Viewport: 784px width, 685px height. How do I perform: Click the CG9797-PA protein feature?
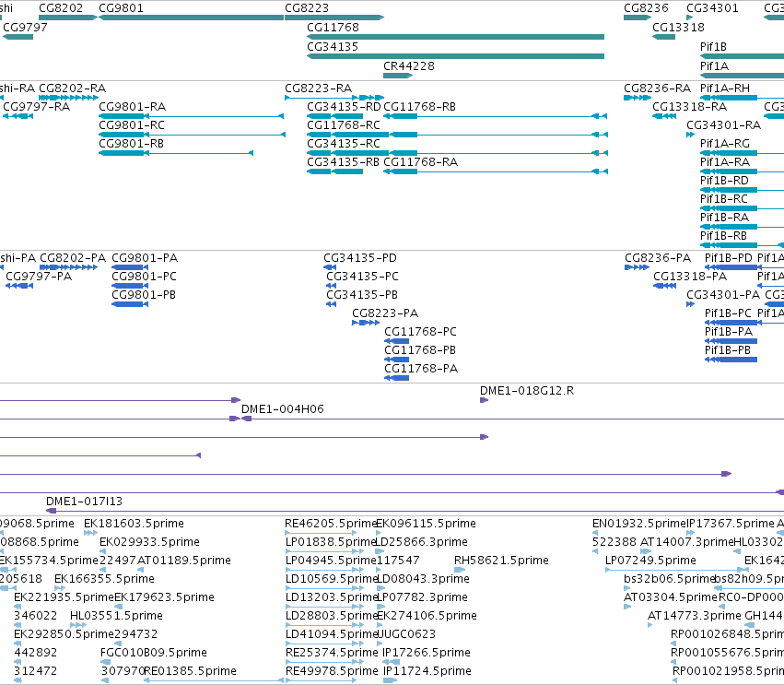(x=19, y=286)
